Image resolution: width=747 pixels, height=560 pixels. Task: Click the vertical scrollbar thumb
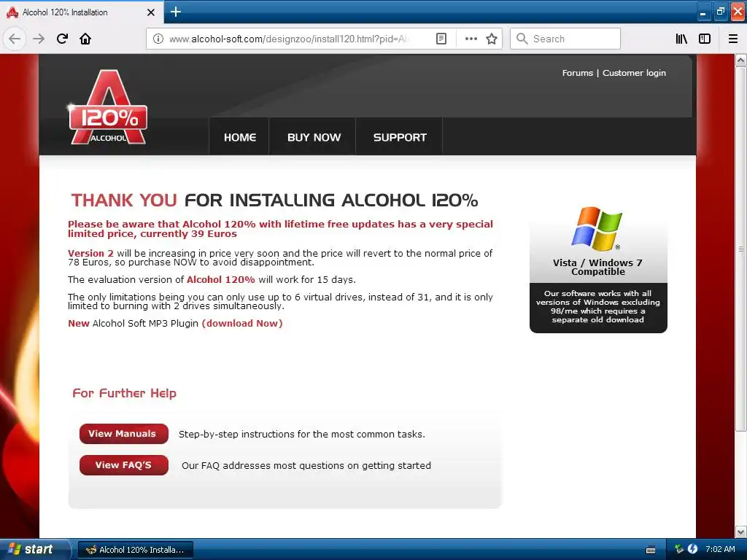click(741, 249)
